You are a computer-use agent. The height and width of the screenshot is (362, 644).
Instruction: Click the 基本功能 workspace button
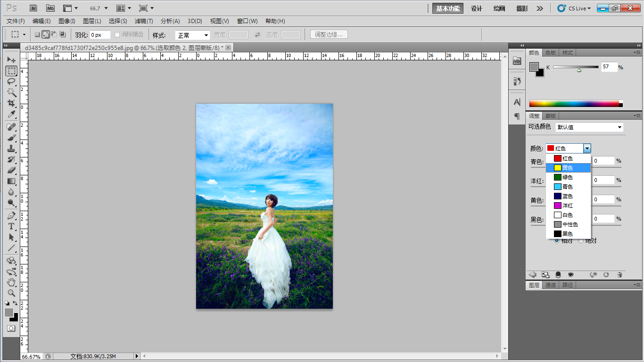(447, 8)
